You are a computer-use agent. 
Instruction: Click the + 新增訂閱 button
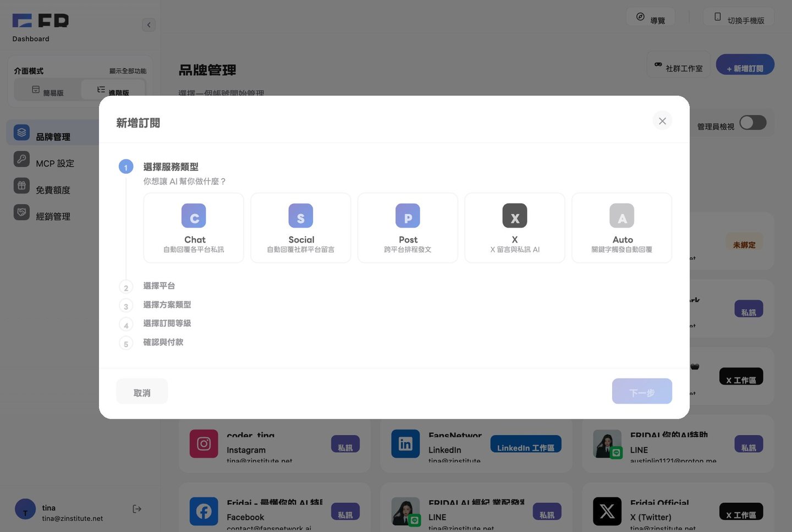tap(745, 65)
